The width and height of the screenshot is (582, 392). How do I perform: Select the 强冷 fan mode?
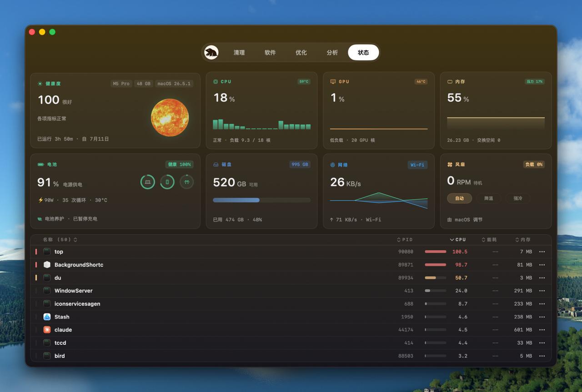(x=518, y=198)
